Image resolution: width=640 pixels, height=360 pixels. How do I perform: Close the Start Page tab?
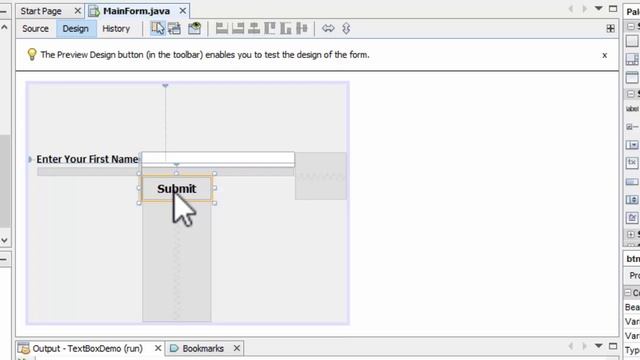coord(78,11)
